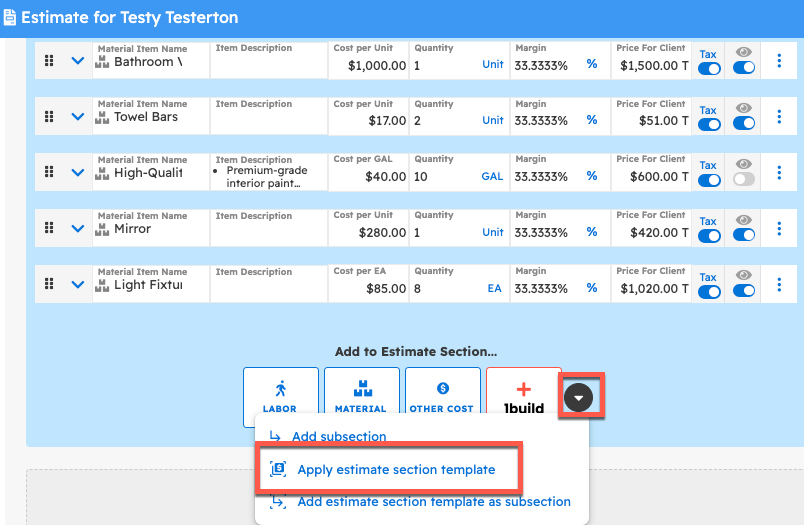Toggle Tax switch for Towel Bars
This screenshot has height=525, width=804.
709,125
